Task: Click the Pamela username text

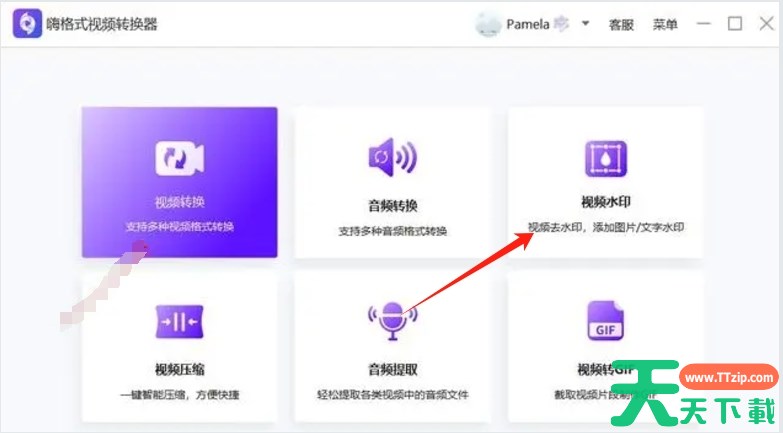Action: (x=528, y=24)
